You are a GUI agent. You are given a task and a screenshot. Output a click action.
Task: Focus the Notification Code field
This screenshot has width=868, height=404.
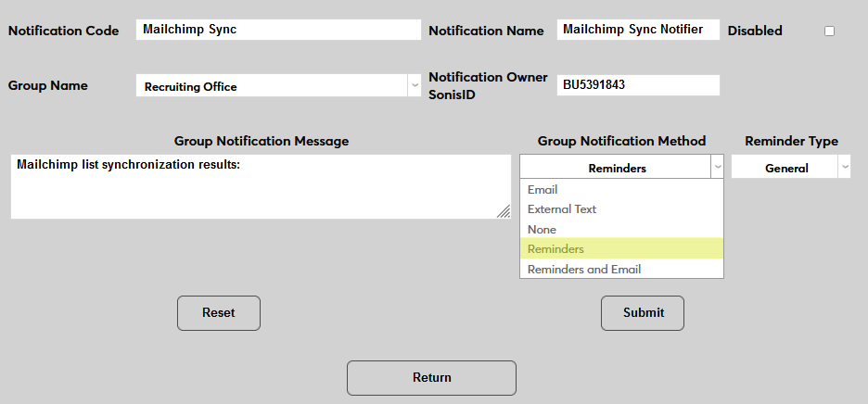point(278,30)
